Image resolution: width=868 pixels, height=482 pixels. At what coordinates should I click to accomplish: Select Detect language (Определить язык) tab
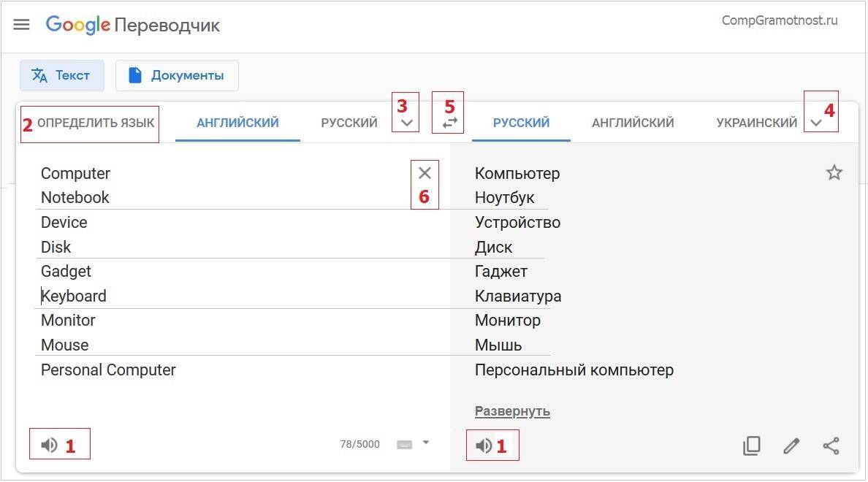(x=96, y=123)
